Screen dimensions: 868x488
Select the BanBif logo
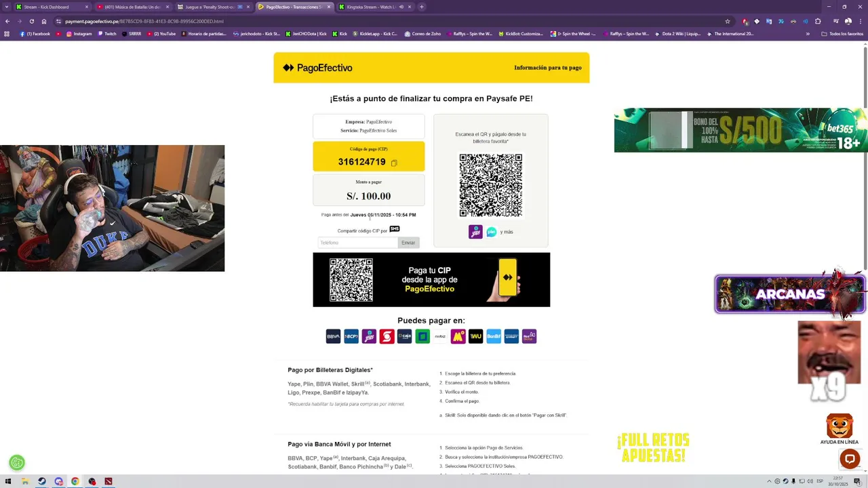pyautogui.click(x=494, y=336)
